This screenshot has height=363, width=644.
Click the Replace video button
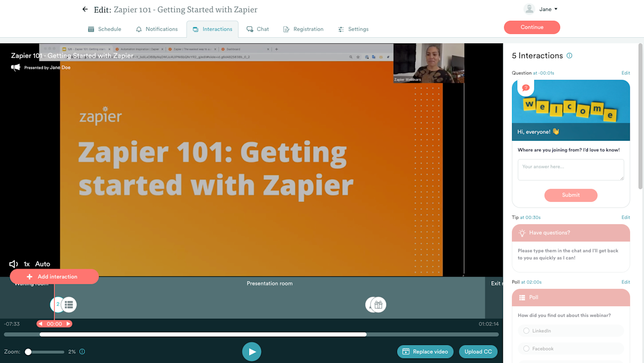point(425,351)
